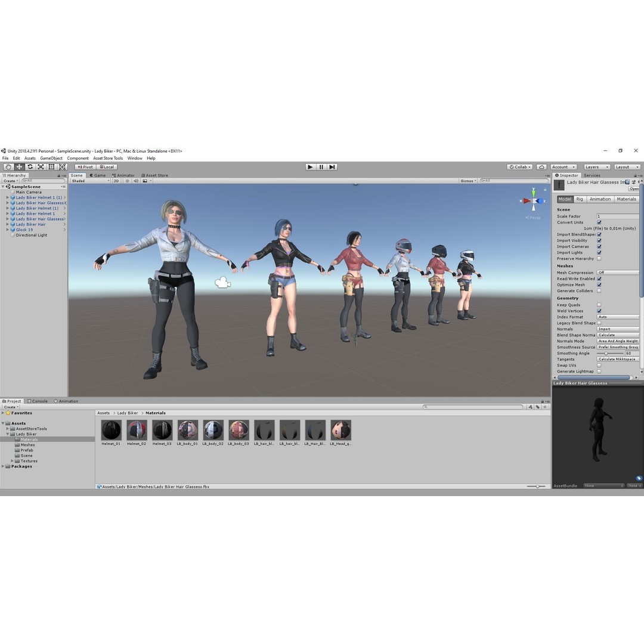Open the cloud Services button
This screenshot has height=644, width=644.
click(x=541, y=167)
